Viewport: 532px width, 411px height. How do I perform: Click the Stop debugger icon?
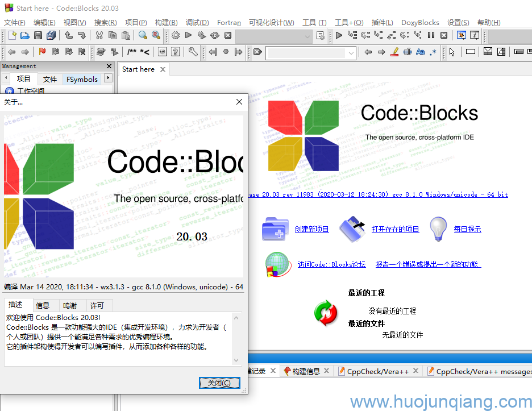(444, 35)
